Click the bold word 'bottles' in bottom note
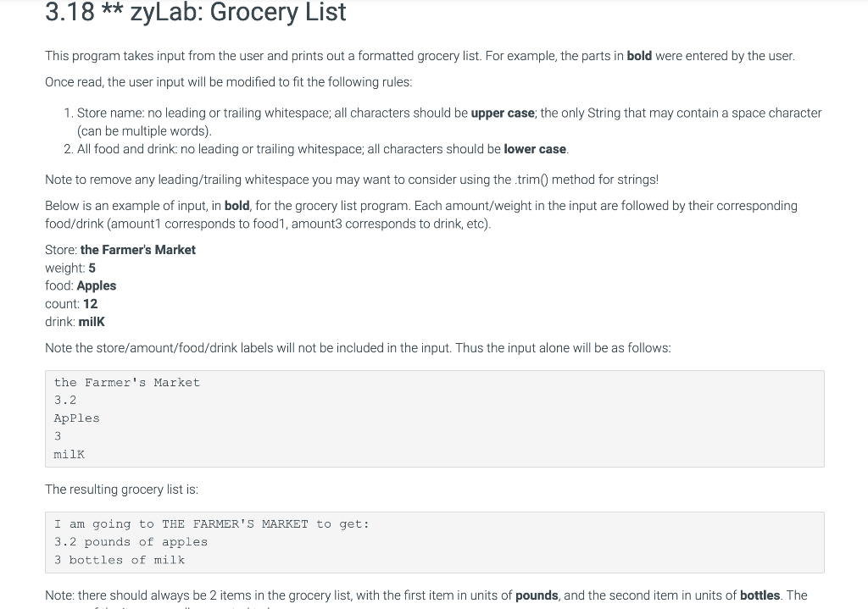 point(760,595)
